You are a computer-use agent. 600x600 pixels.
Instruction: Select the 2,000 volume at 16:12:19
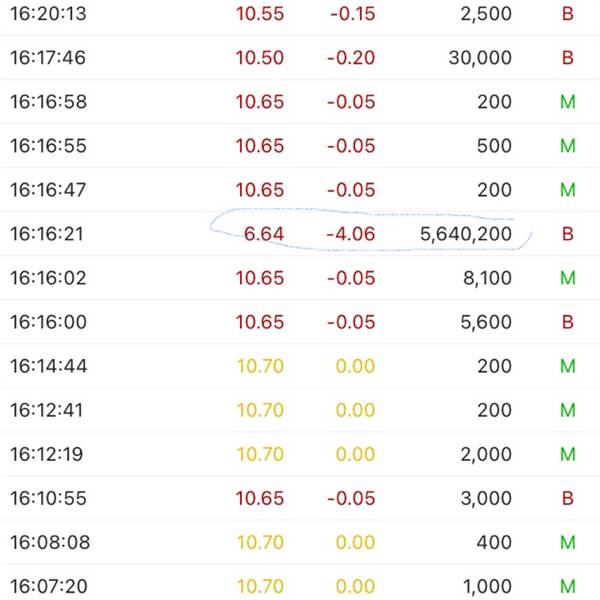[x=486, y=454]
